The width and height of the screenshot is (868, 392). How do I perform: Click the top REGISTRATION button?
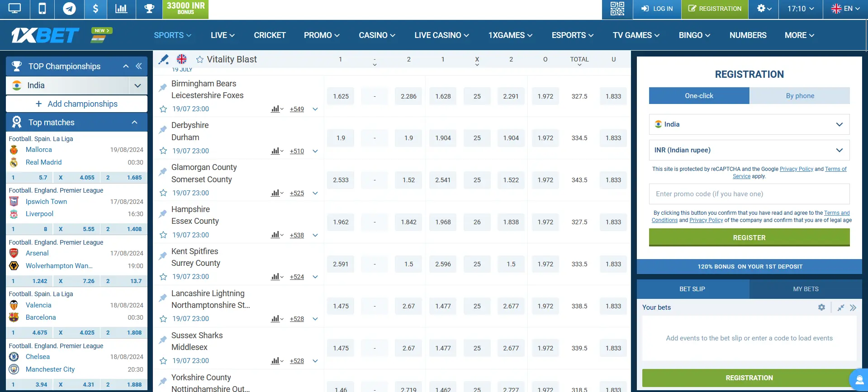pyautogui.click(x=715, y=9)
